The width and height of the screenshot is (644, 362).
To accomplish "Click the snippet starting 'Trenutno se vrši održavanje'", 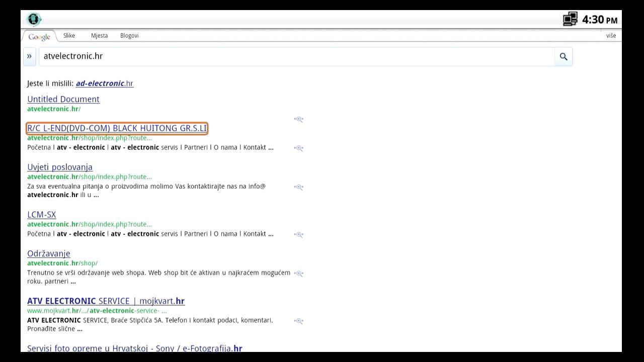I will (x=158, y=277).
